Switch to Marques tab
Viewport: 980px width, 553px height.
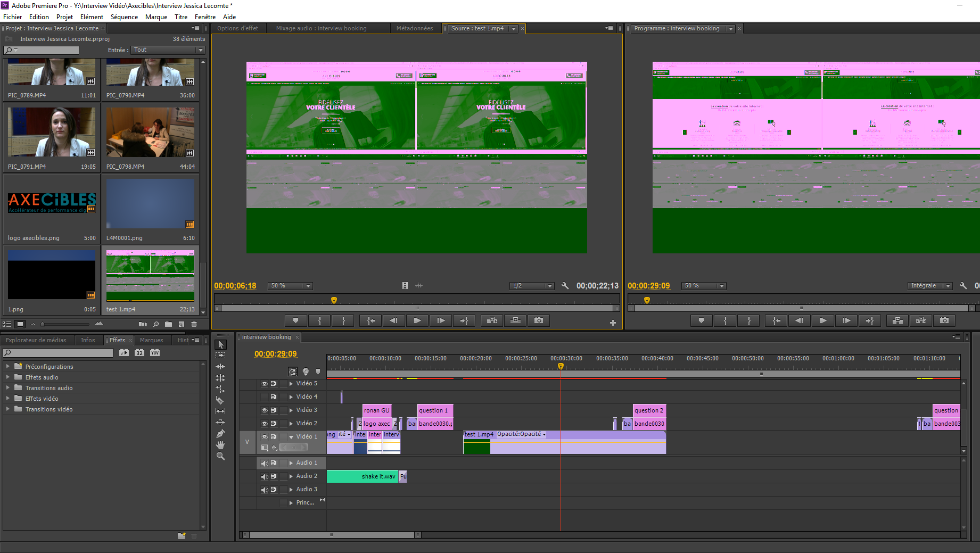click(152, 341)
